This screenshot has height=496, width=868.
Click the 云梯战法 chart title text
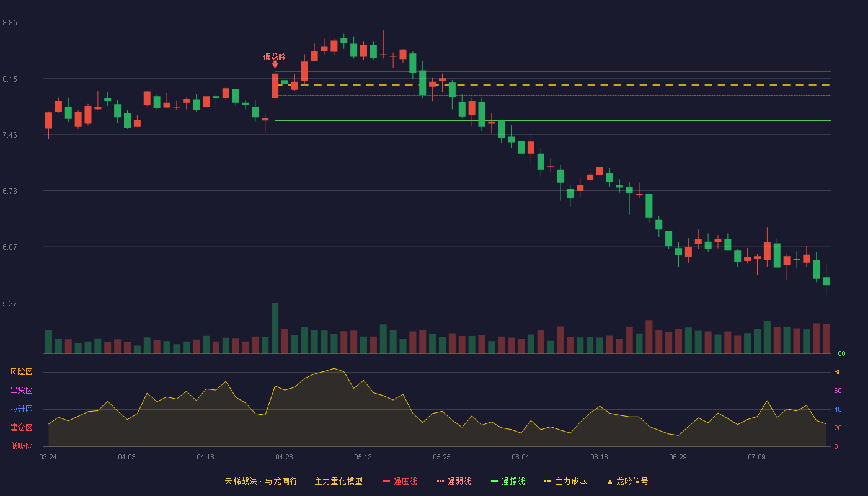pos(241,481)
